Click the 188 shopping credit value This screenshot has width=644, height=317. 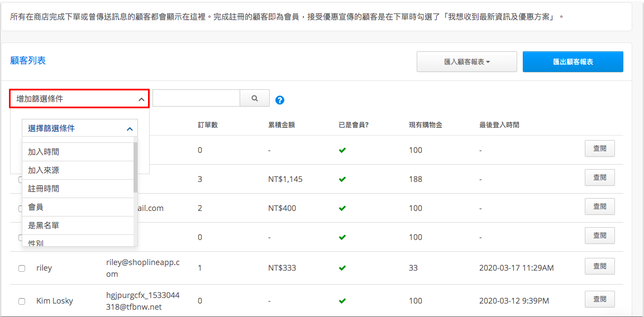(x=415, y=180)
